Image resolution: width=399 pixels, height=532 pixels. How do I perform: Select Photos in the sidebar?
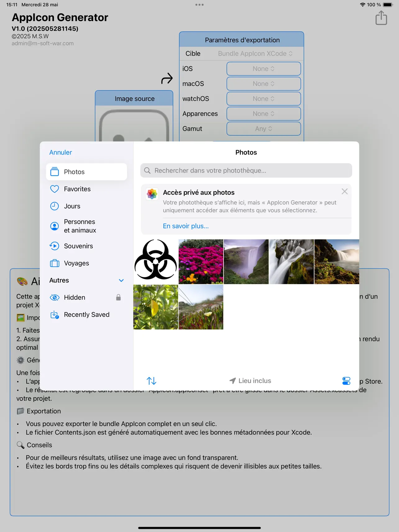86,172
